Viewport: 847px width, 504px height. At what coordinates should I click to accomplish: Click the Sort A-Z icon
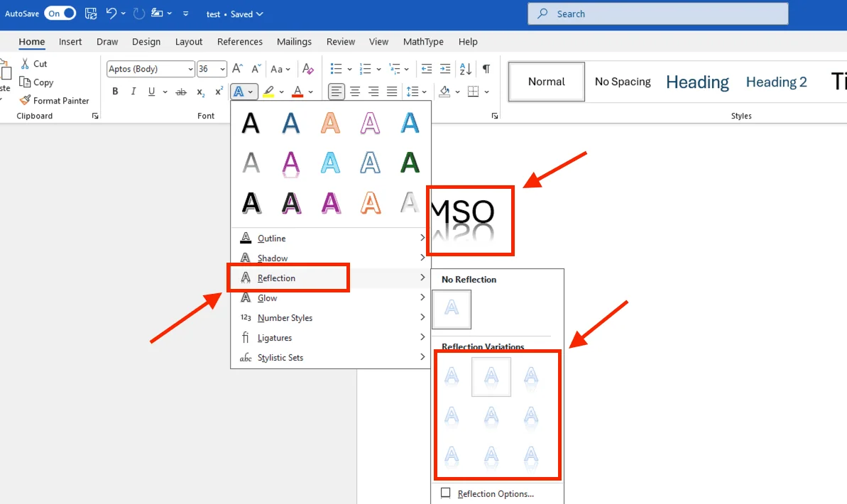tap(466, 69)
